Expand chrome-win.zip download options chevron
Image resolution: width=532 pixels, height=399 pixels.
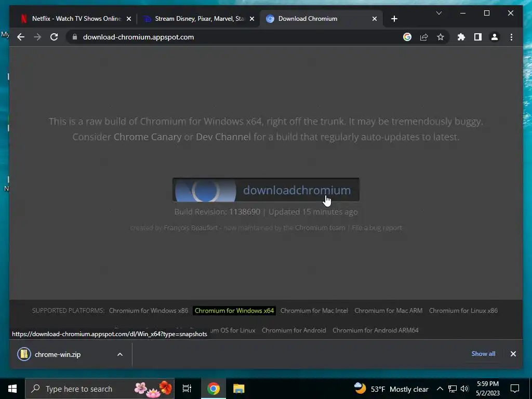pos(120,354)
